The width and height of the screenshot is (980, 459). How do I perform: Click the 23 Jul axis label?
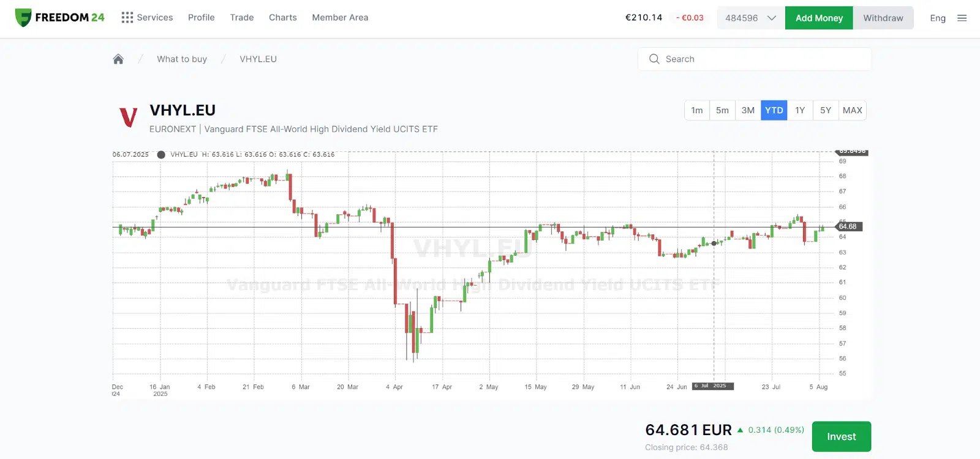pyautogui.click(x=771, y=387)
